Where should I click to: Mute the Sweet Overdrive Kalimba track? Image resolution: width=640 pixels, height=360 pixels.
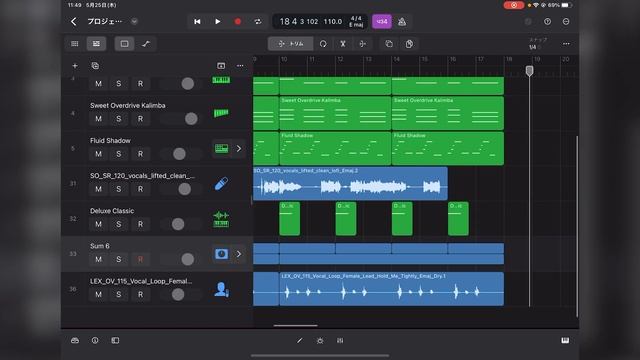click(x=98, y=119)
